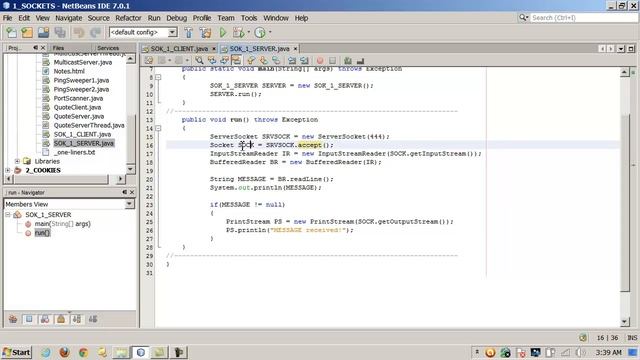The image size is (640, 360).
Task: Click the Redo toolbar icon
Action: pos(95,33)
